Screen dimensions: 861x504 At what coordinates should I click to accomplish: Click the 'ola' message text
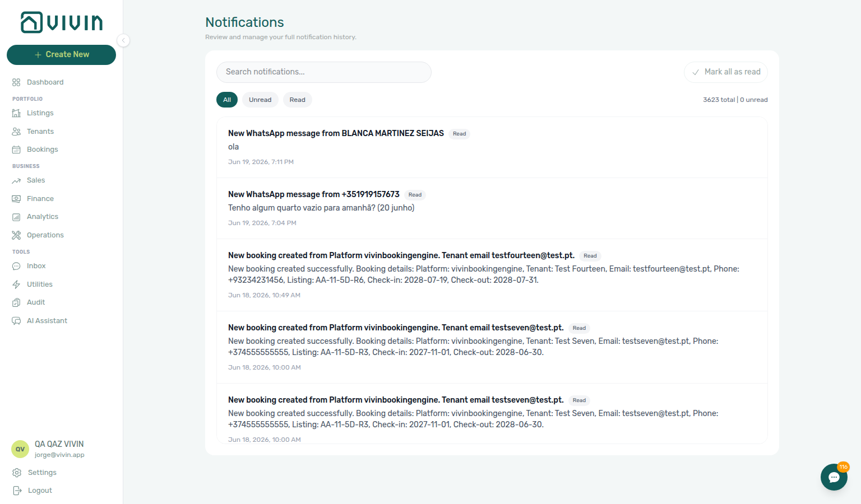[234, 147]
